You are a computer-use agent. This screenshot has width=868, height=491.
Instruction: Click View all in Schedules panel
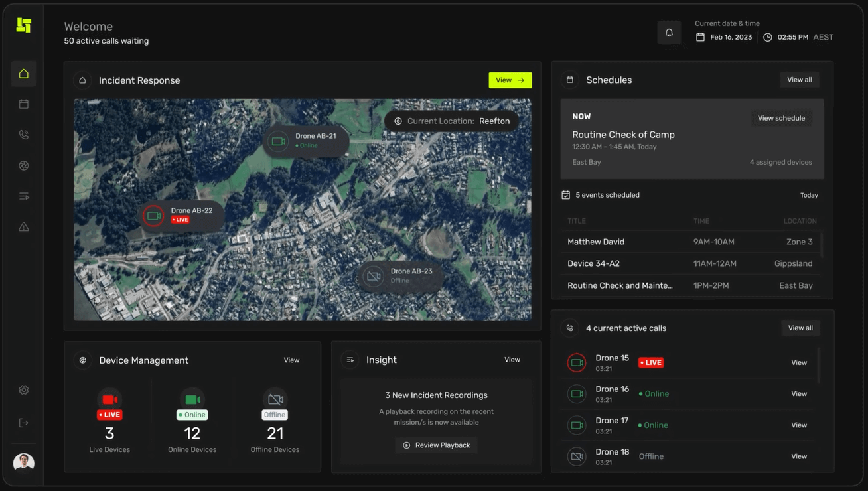[x=799, y=80]
